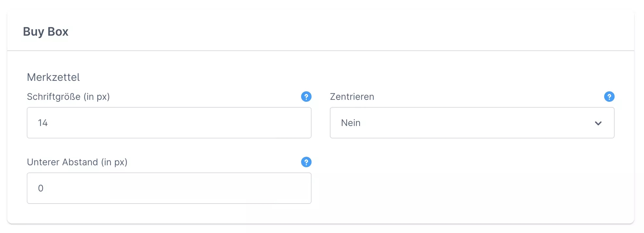Click the value 0 in bottom spacing field
Image resolution: width=644 pixels, height=233 pixels.
pyautogui.click(x=41, y=188)
